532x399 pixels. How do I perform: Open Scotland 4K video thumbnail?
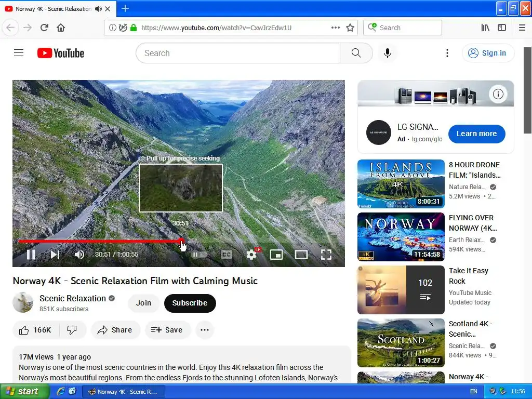[401, 343]
